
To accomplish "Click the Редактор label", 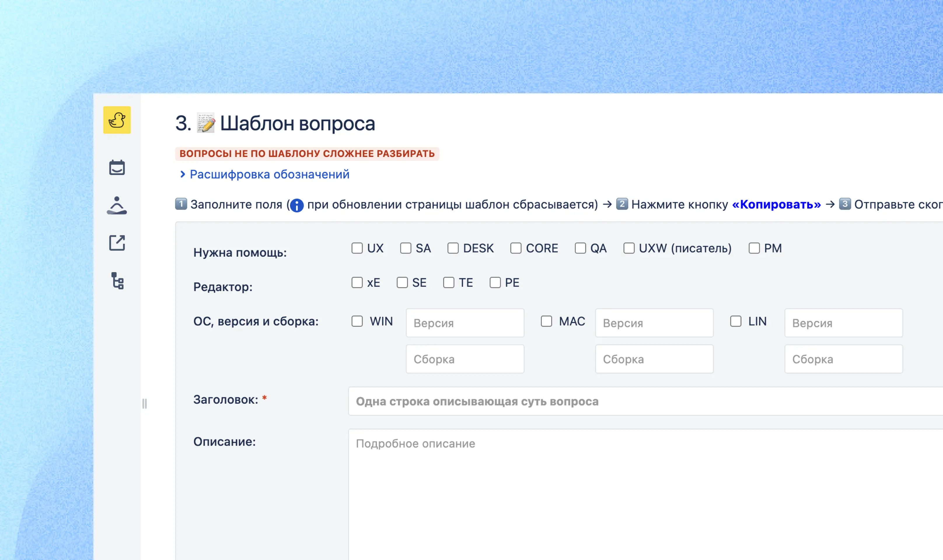I will tap(223, 287).
